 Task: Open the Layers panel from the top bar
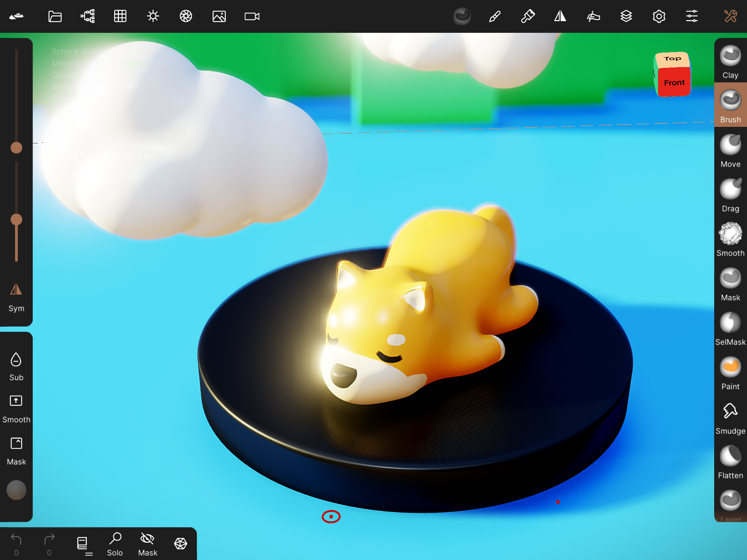coord(626,16)
